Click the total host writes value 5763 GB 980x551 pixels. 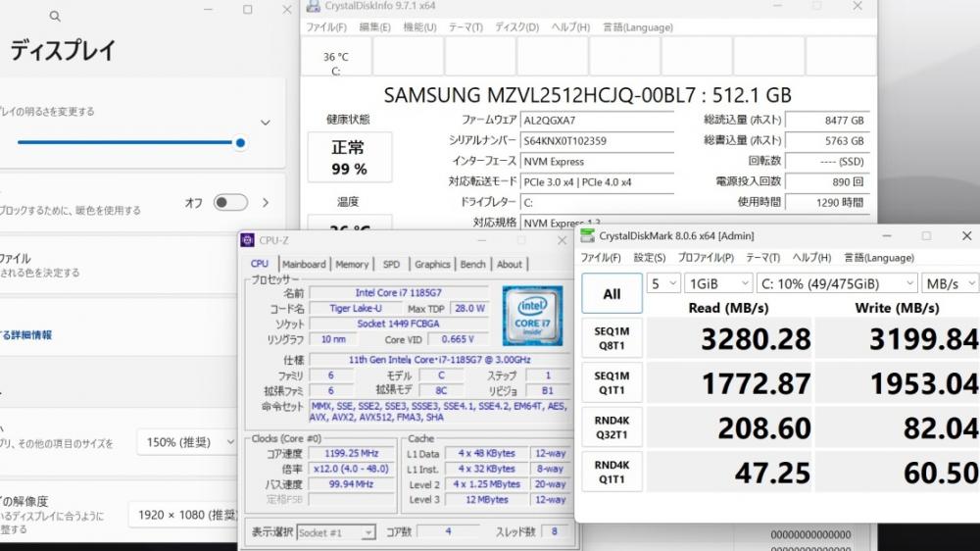[827, 141]
